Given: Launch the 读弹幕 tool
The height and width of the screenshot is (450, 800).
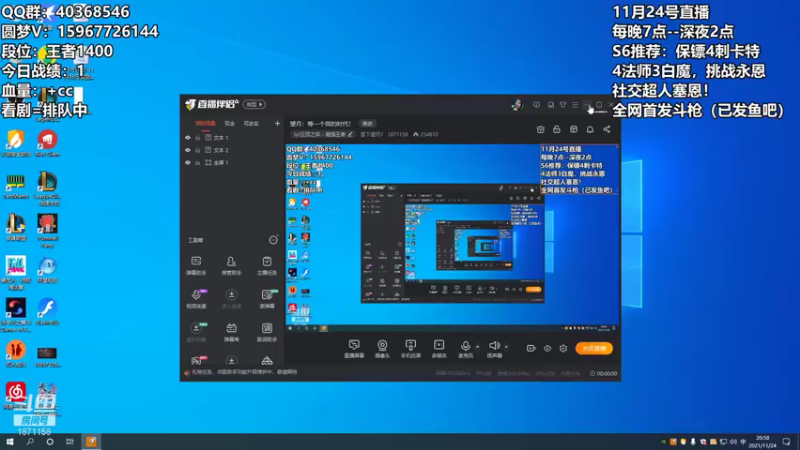Looking at the screenshot, I should 267,299.
